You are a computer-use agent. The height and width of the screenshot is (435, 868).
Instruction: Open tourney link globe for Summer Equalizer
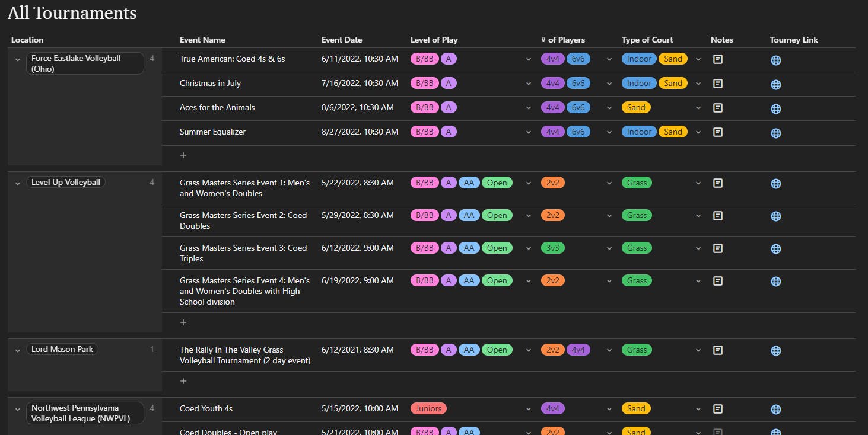775,133
